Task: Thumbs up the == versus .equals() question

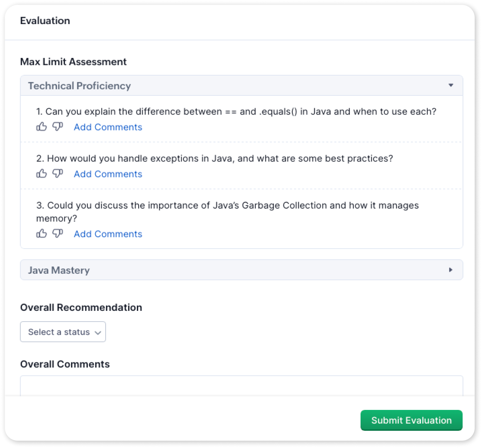Action: (41, 126)
